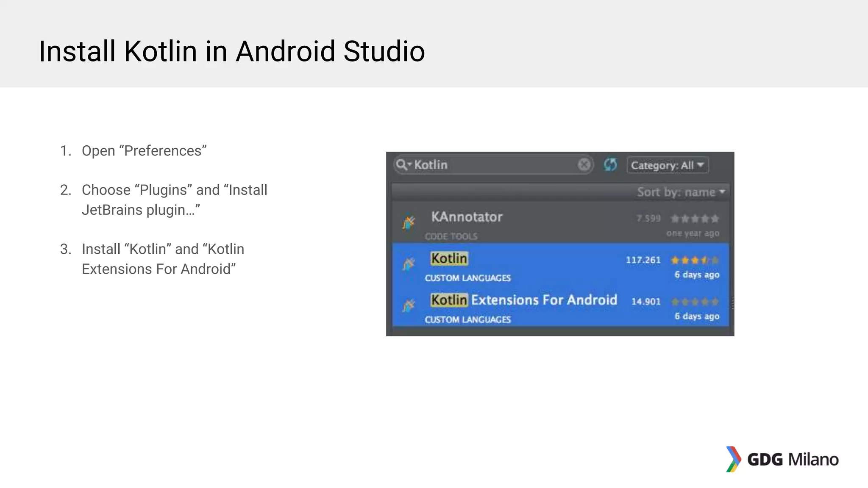The height and width of the screenshot is (488, 868).
Task: Select the Kotlin plugin name
Action: [x=449, y=258]
